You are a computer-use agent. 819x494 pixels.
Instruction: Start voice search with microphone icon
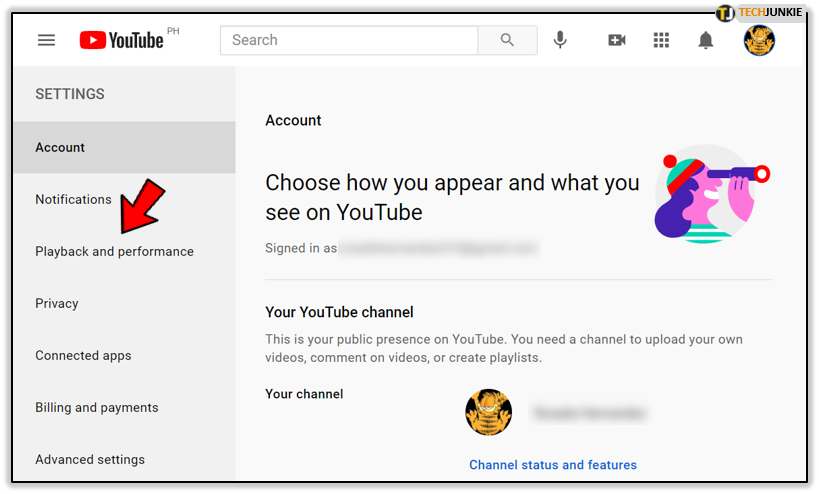point(560,40)
